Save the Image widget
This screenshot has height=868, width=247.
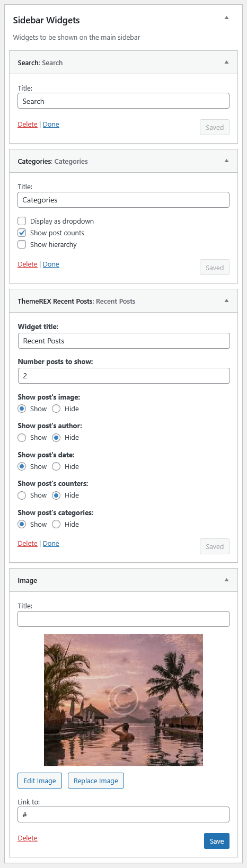coord(217,841)
